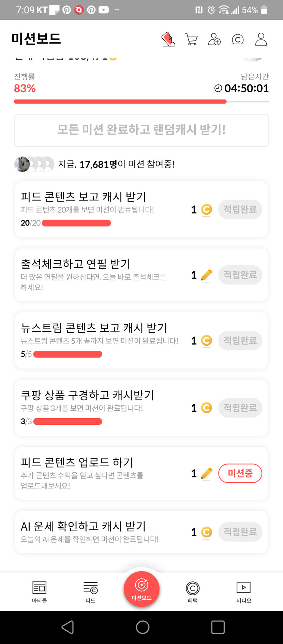Open the shopping cart
Screen dimensions: 283x644
pos(191,39)
